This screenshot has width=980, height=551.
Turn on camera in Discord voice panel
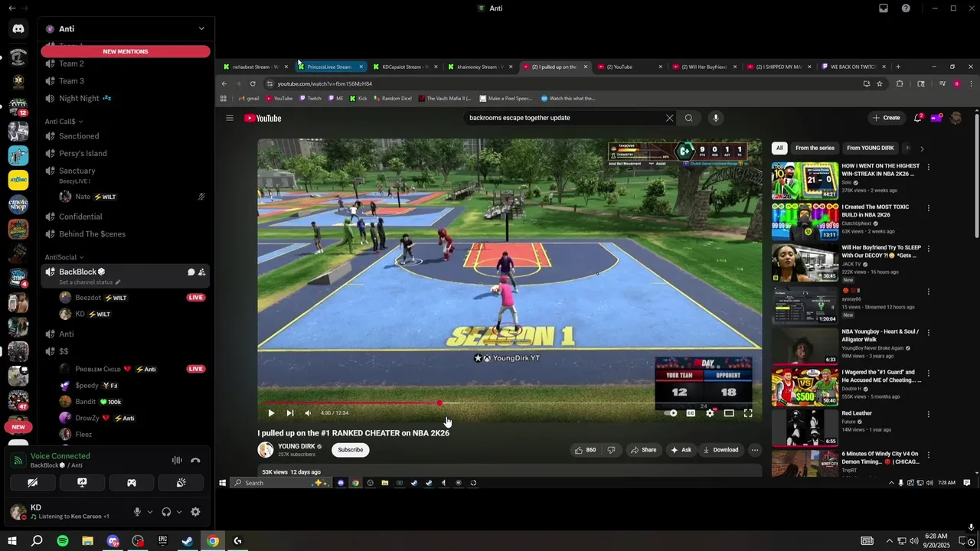coord(32,483)
